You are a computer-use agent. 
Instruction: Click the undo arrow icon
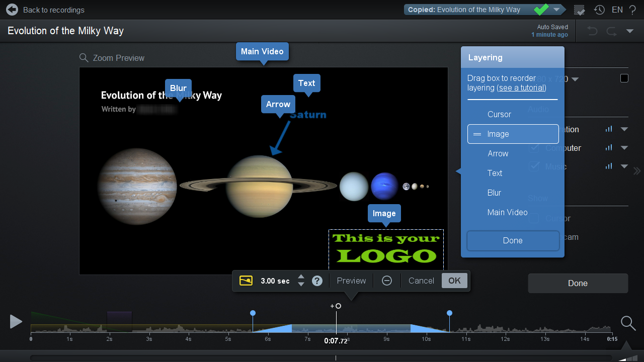pos(593,31)
